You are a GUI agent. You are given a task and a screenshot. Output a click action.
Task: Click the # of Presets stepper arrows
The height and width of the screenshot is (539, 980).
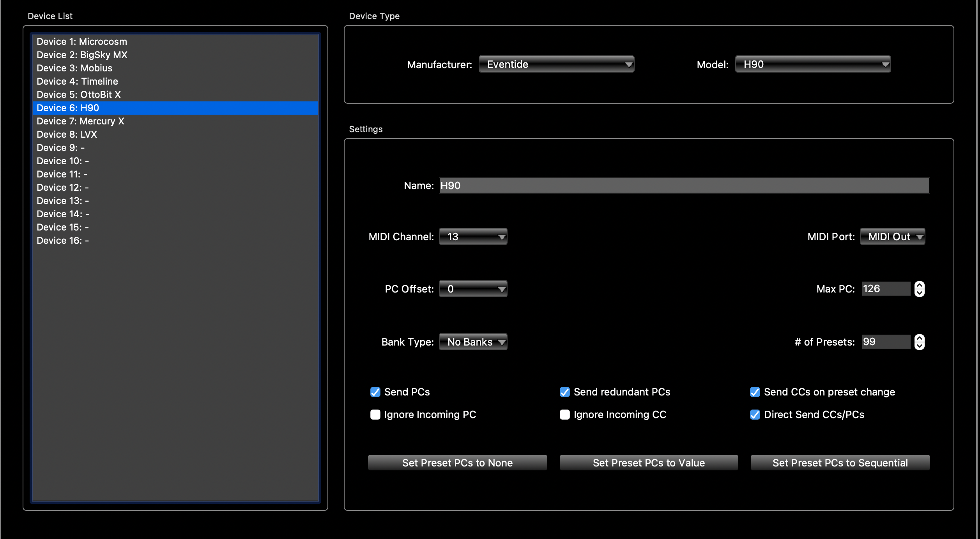click(x=920, y=342)
